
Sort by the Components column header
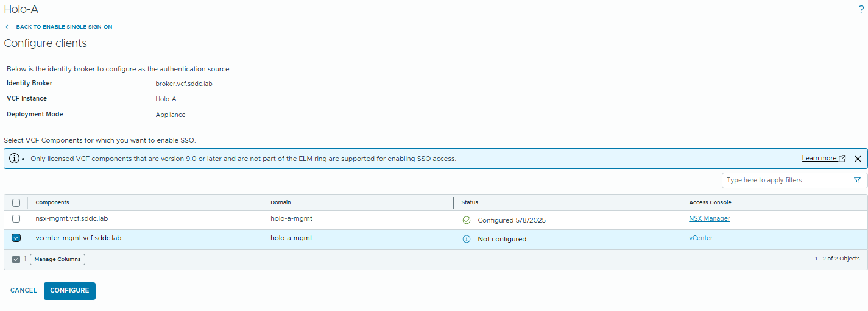point(52,202)
